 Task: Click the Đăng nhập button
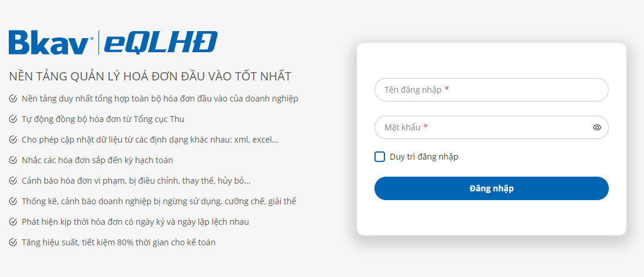[x=491, y=188]
